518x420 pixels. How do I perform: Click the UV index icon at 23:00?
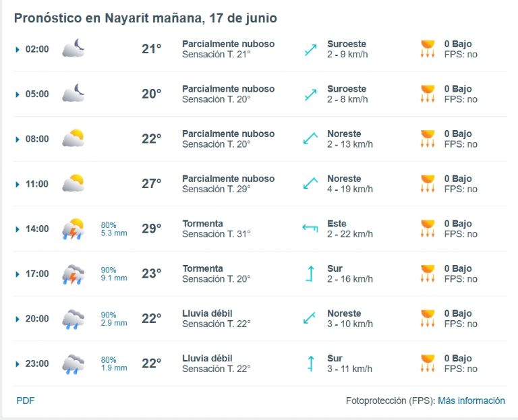tap(428, 363)
